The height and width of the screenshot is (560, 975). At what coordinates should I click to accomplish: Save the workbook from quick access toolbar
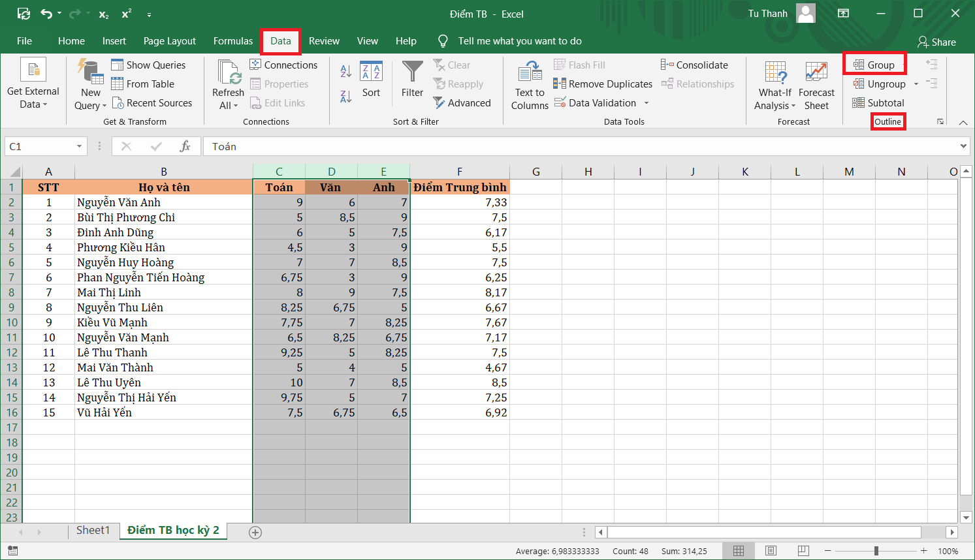pyautogui.click(x=24, y=14)
